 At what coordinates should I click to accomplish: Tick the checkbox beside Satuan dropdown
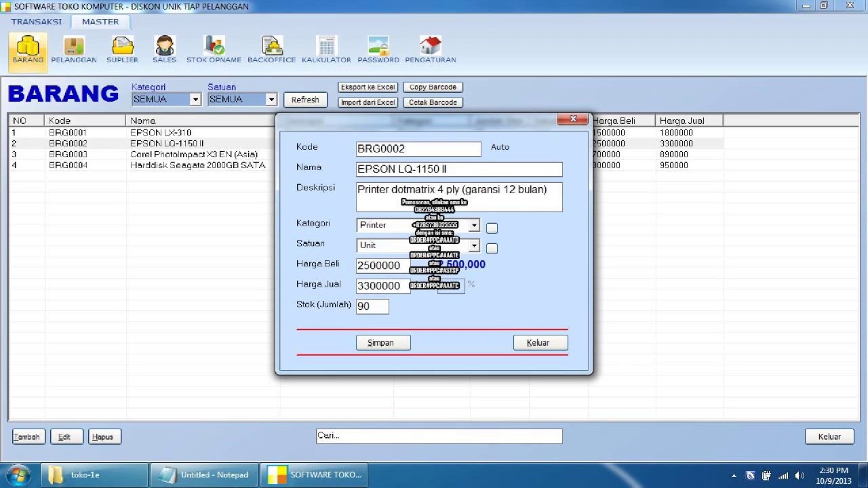[x=492, y=249]
